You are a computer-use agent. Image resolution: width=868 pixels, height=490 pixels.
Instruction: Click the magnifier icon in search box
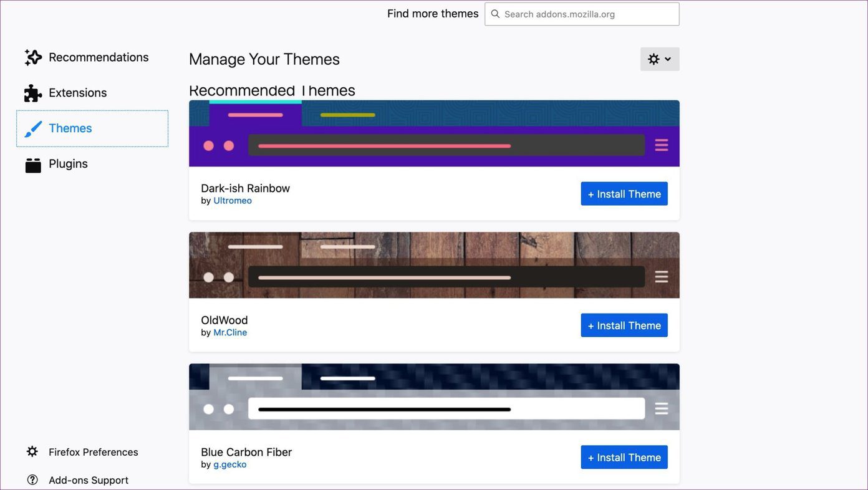pyautogui.click(x=495, y=14)
